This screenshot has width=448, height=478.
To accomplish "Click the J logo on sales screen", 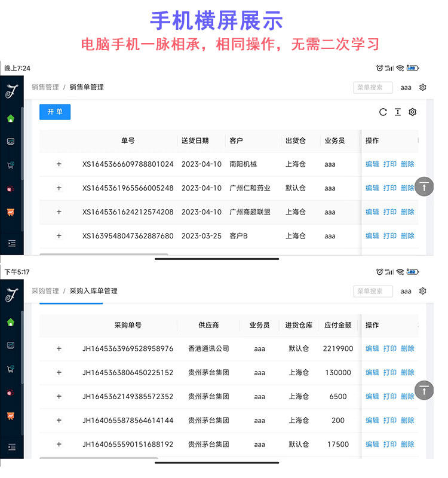I will pyautogui.click(x=12, y=91).
